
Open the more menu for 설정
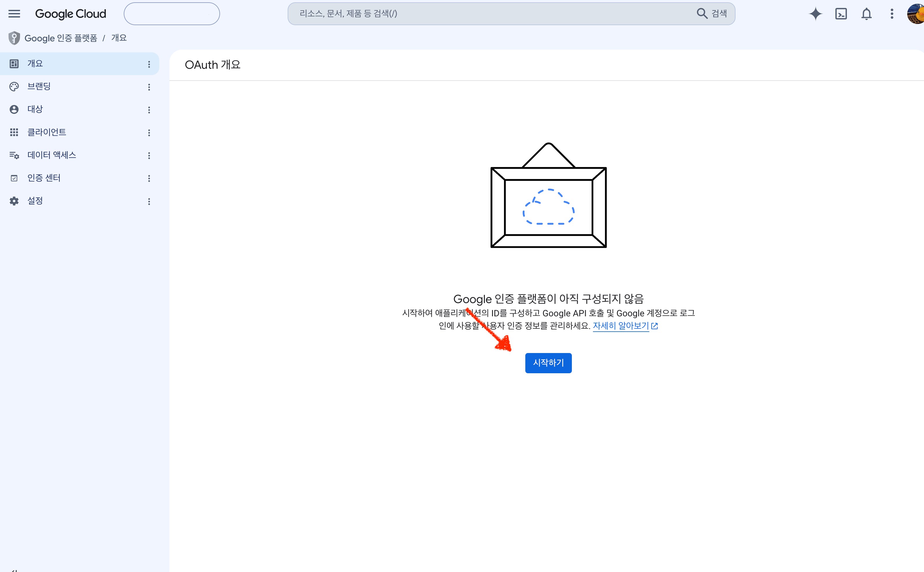149,201
